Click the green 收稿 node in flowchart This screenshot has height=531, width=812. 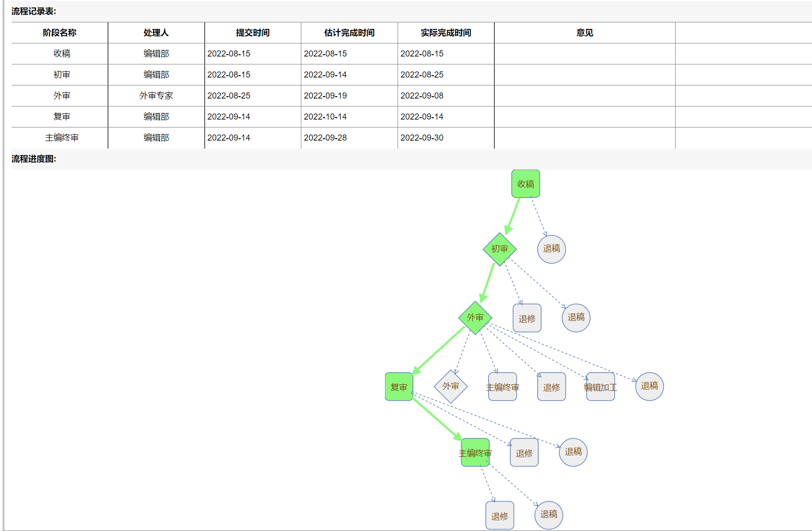(525, 184)
